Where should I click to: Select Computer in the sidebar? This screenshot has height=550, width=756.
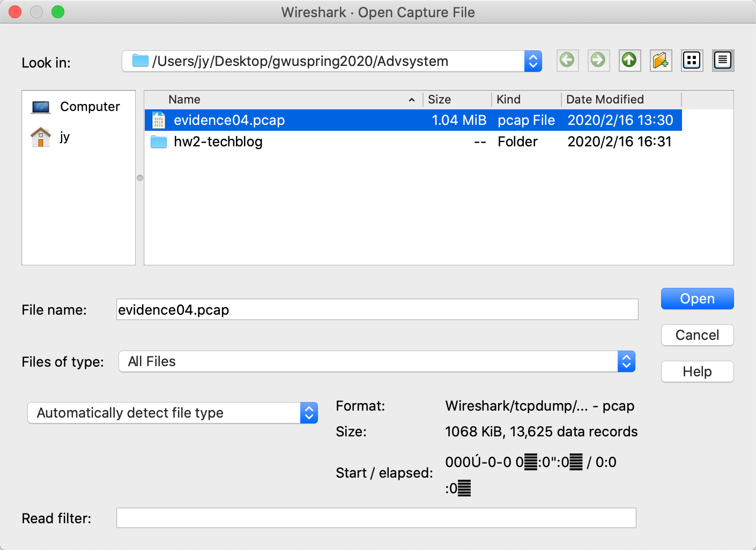point(90,107)
